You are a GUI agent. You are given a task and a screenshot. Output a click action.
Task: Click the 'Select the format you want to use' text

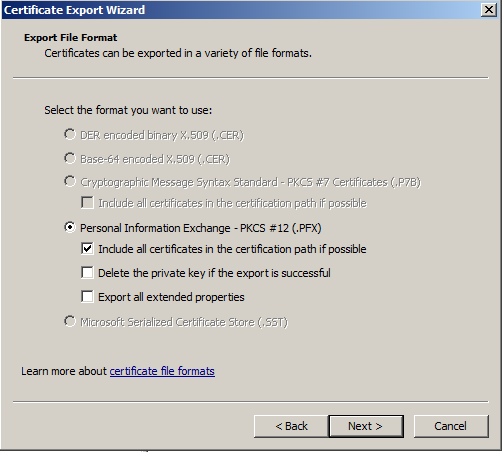[128, 110]
